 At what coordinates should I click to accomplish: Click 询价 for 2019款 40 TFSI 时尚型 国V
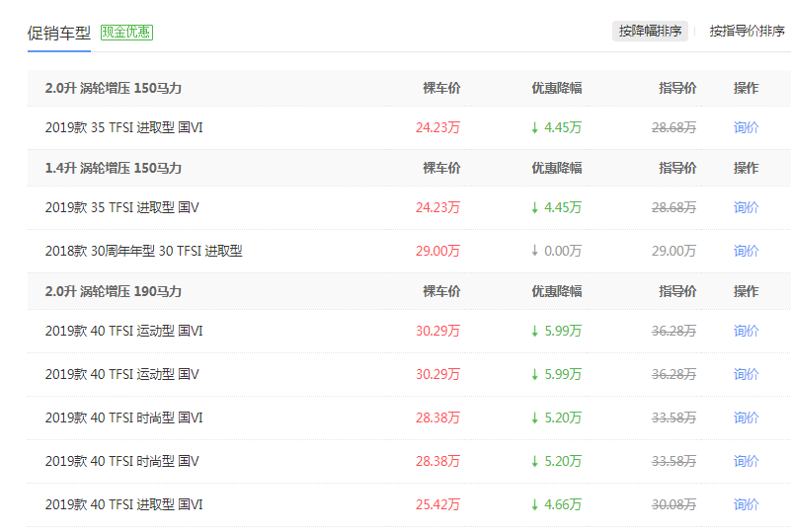pyautogui.click(x=747, y=461)
